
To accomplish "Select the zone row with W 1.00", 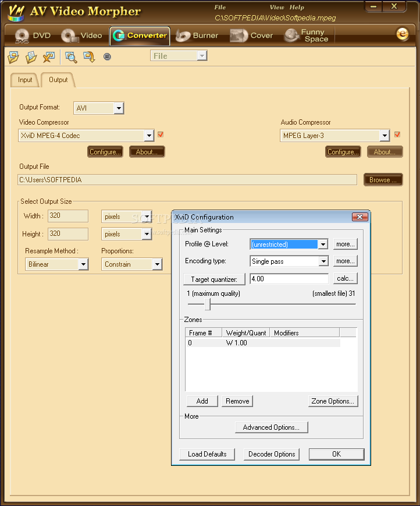I will [263, 343].
